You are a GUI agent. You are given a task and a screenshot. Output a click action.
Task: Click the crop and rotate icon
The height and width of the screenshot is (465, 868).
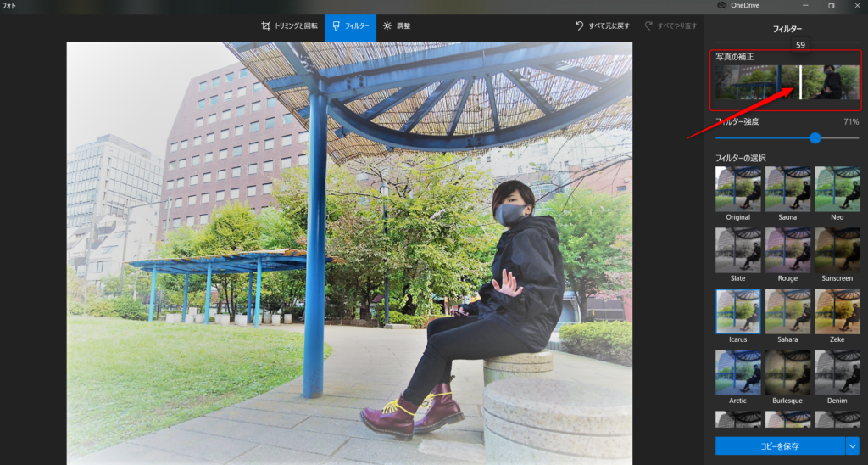(x=265, y=25)
